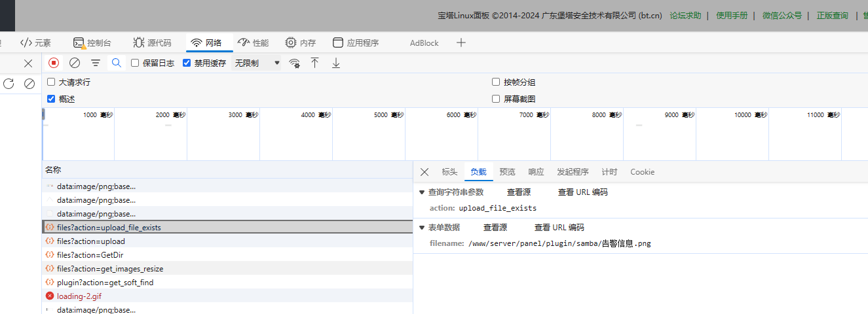Enable the 大请求行 checkbox
Screen dimensions: 868x314
pos(51,82)
